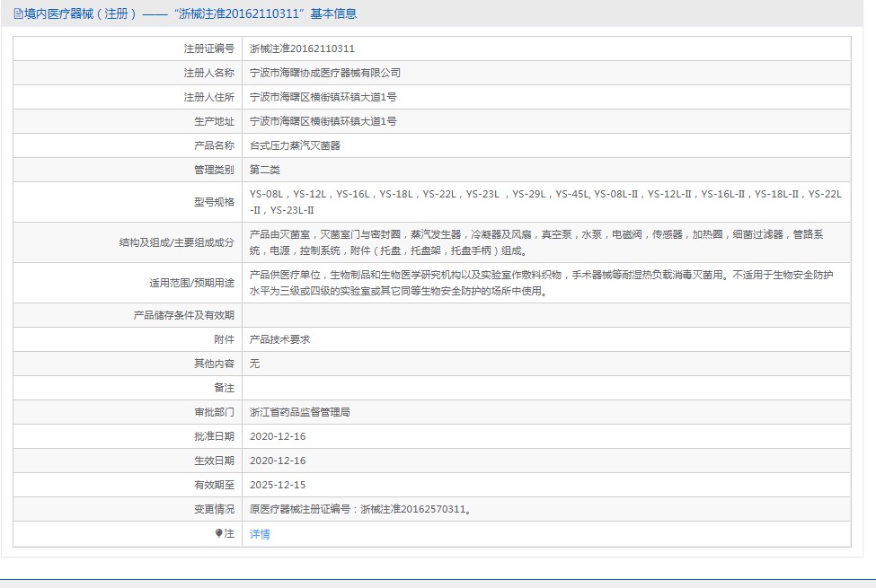Select the YS-08L model specification text

click(546, 202)
